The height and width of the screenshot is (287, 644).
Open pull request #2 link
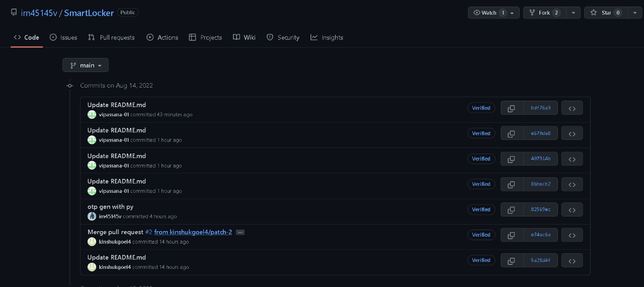[148, 232]
